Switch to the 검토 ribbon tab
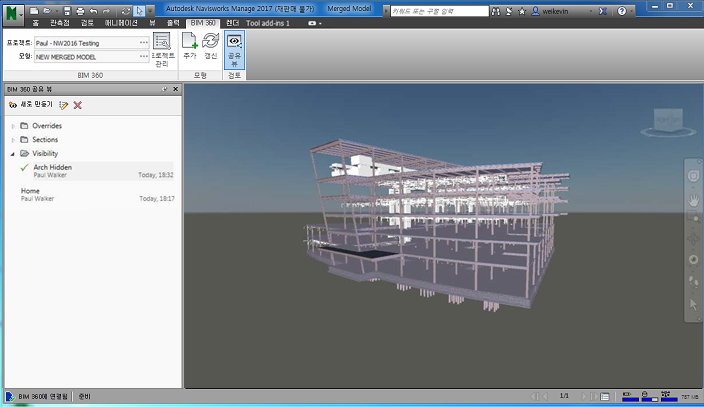 pos(87,23)
